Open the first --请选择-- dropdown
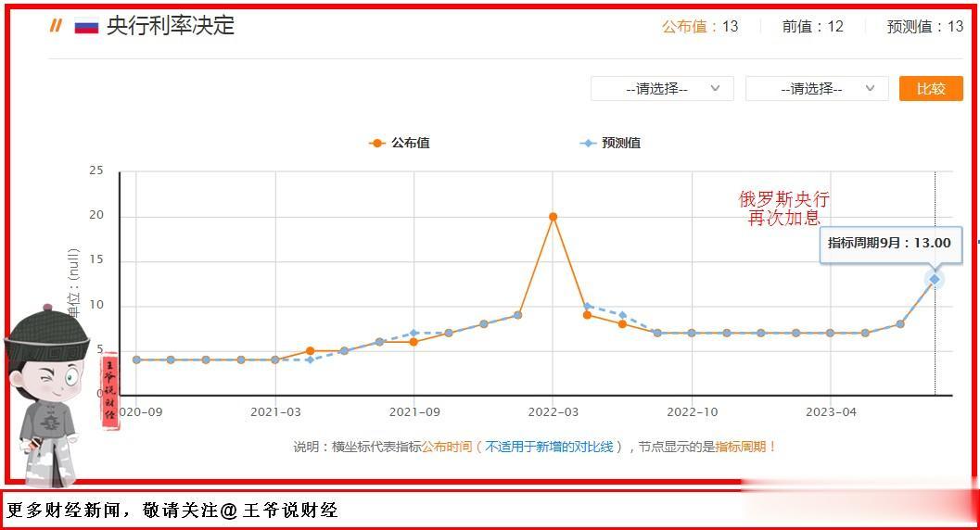The image size is (980, 530). click(662, 89)
